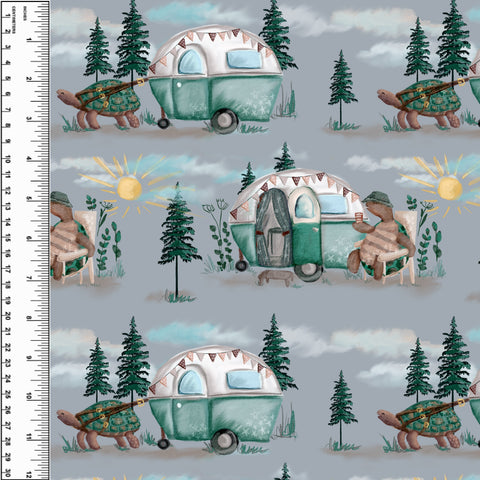Click the golden sun beside the center caravan
Screen dimensions: 480x480
point(129,189)
